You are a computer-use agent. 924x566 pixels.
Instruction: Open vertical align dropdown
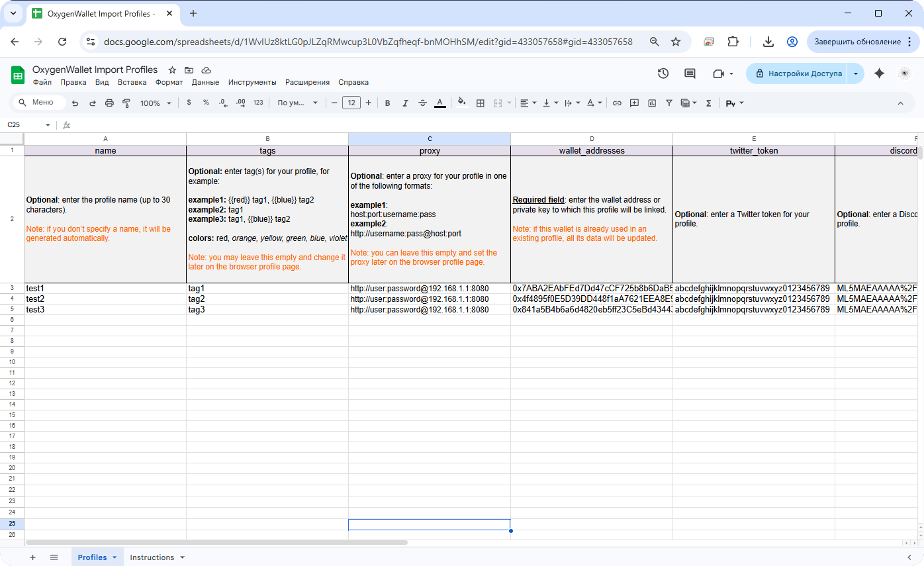tap(550, 103)
